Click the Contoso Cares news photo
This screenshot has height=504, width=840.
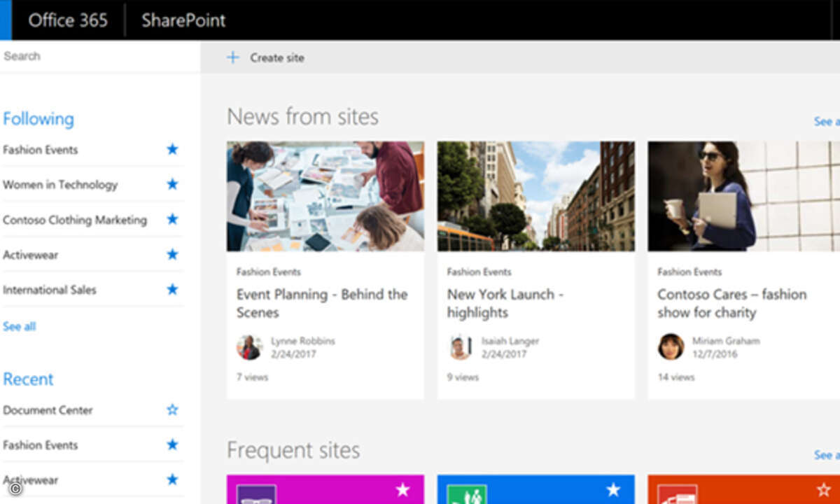[x=743, y=196]
